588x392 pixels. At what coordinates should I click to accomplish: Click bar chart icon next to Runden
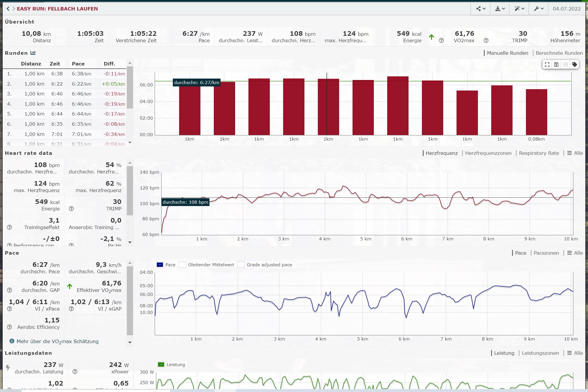click(33, 53)
